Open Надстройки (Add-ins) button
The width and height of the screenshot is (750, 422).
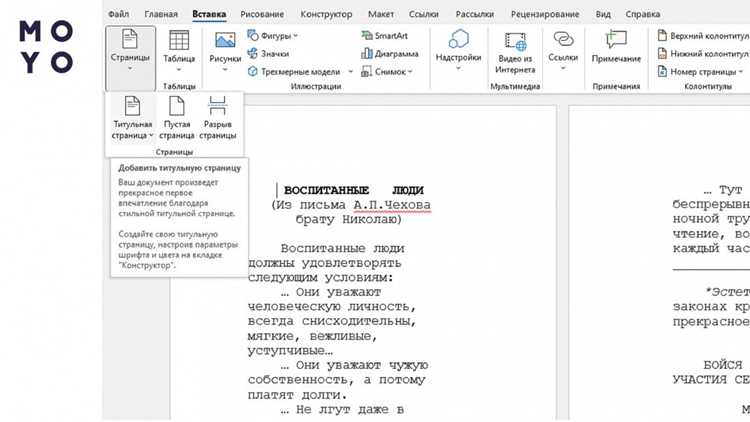(x=458, y=51)
